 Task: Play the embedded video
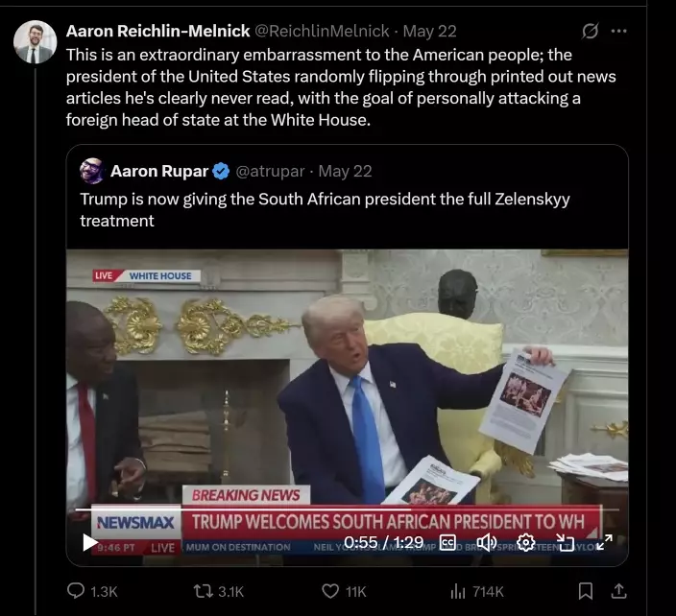(x=89, y=542)
